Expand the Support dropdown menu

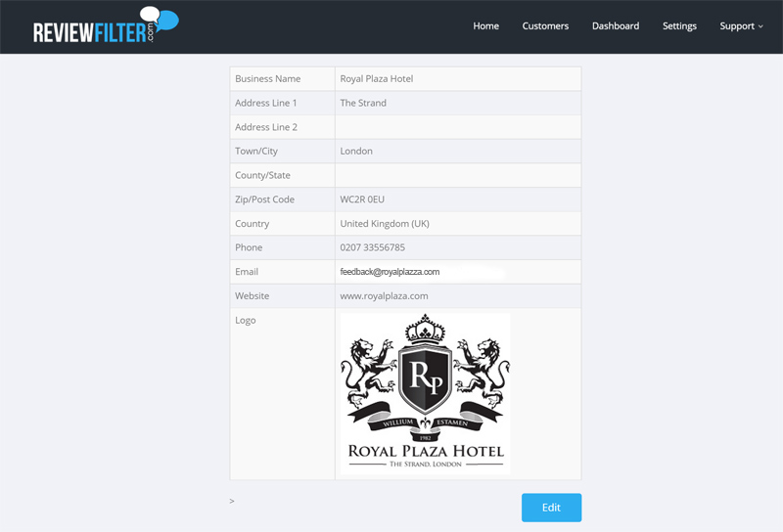pos(741,26)
